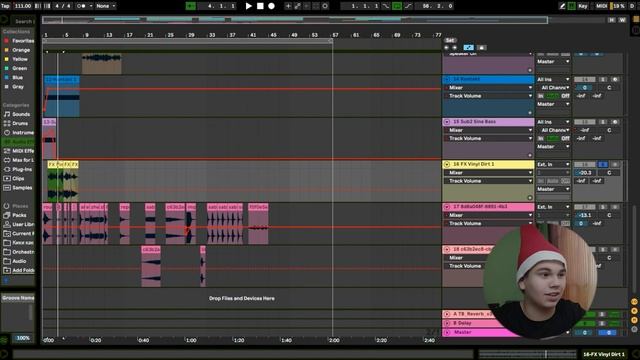Toggle Lock Envelopes button

(x=482, y=48)
